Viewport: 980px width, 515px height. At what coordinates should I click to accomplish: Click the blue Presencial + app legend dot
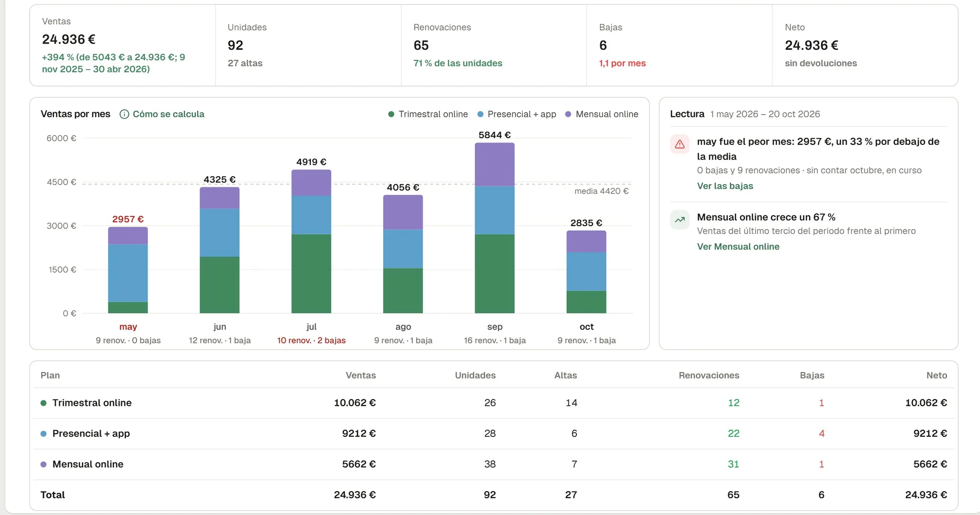(x=480, y=114)
